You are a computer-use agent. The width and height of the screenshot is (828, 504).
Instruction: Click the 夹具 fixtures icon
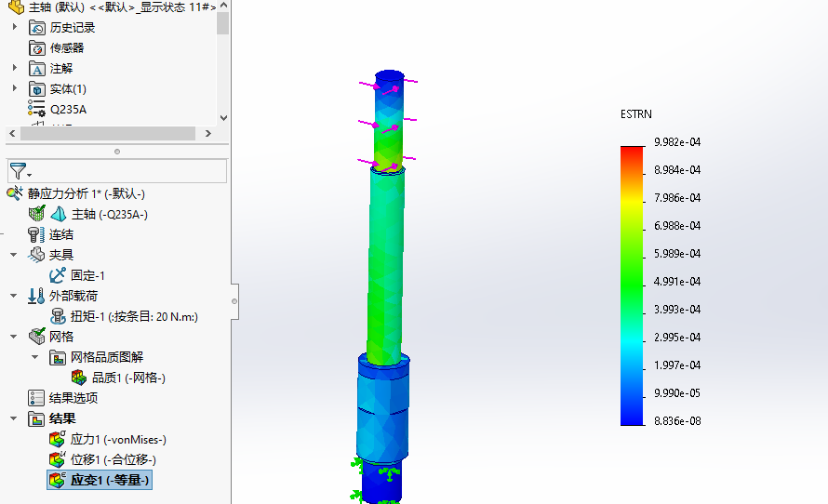tap(36, 255)
